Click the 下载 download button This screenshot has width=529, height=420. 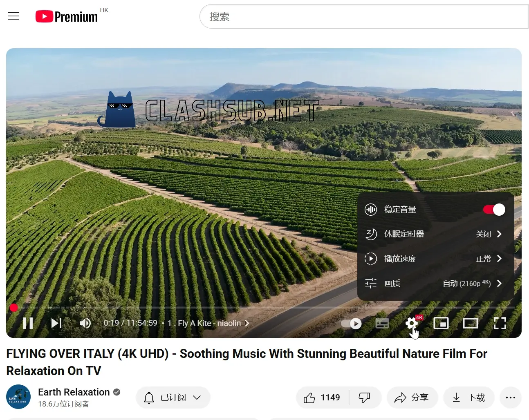point(468,397)
